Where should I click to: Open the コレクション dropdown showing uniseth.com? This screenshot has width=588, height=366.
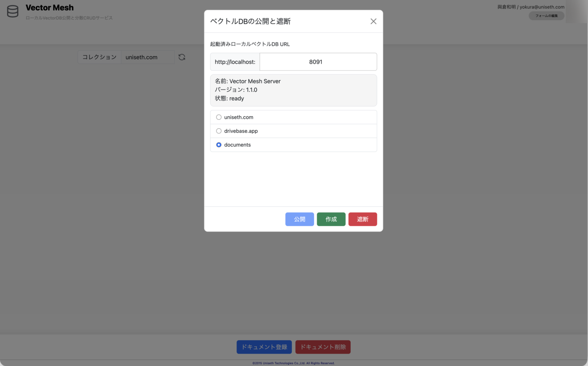tap(147, 57)
